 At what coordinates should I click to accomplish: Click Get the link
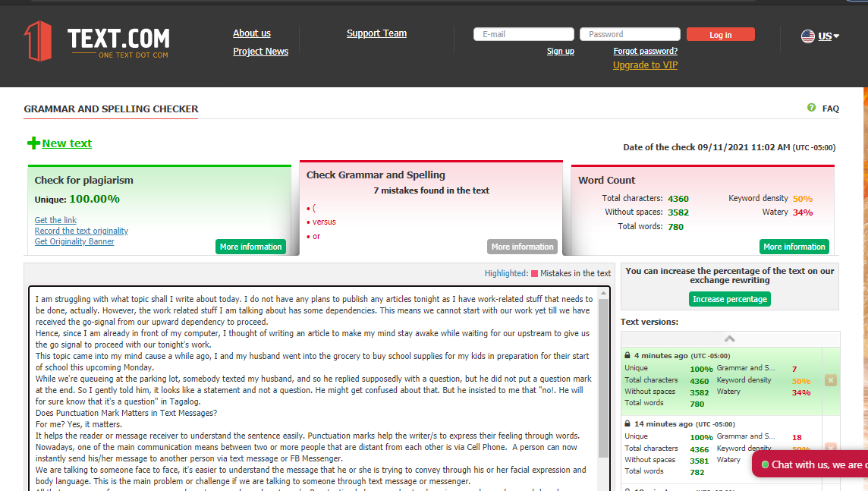(x=55, y=220)
